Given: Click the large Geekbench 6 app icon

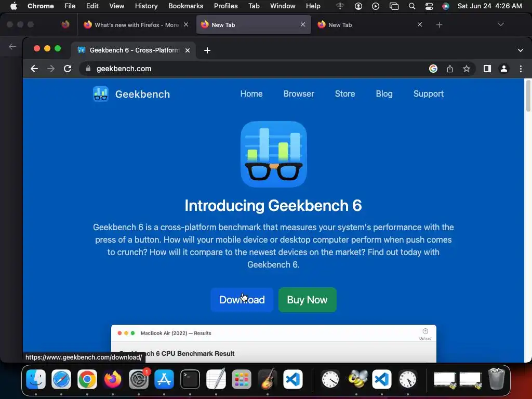Looking at the screenshot, I should pos(274,154).
